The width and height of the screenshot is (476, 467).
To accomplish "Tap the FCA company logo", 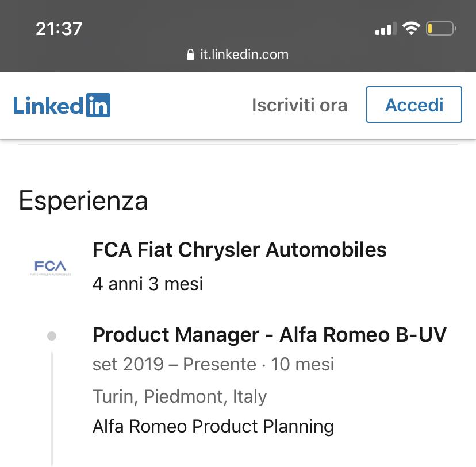I will [51, 268].
